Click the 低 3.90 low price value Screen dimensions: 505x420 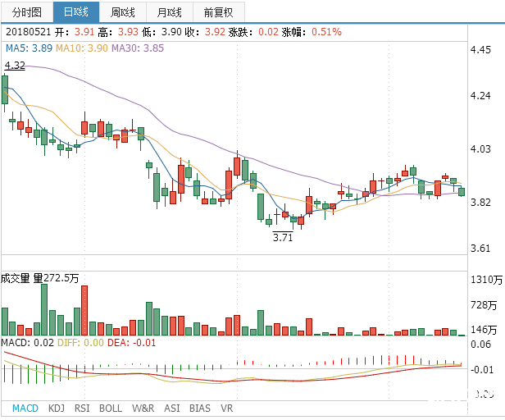pos(171,32)
